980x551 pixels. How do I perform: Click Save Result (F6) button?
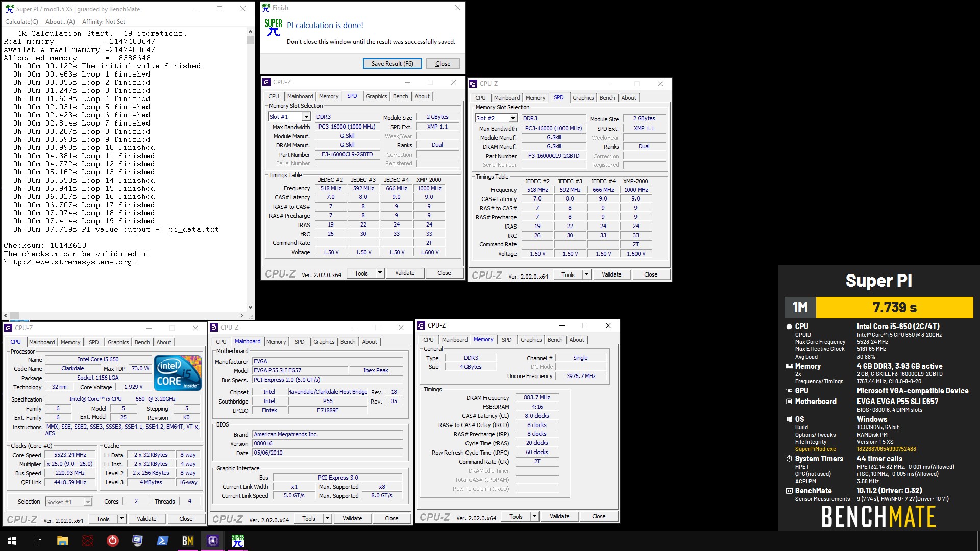pos(393,64)
